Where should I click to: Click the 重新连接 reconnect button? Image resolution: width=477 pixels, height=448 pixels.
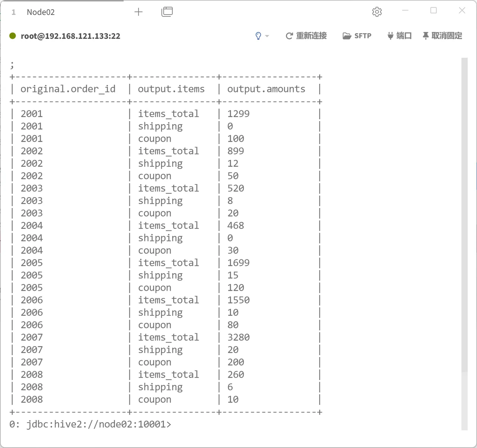(x=306, y=36)
